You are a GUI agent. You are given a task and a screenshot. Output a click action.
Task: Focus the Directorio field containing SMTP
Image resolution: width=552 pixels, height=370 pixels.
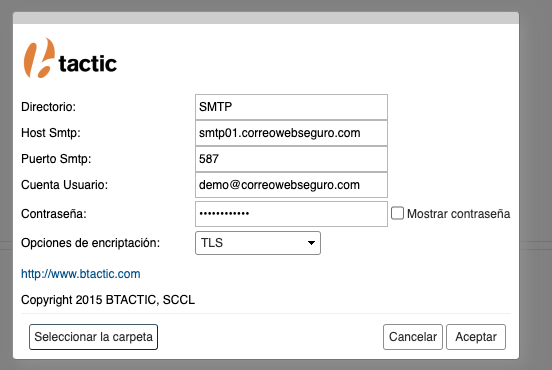(291, 107)
